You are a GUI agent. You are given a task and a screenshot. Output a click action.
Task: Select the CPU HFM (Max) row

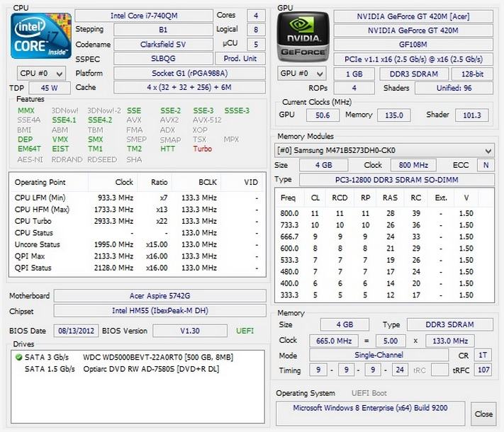(138, 210)
